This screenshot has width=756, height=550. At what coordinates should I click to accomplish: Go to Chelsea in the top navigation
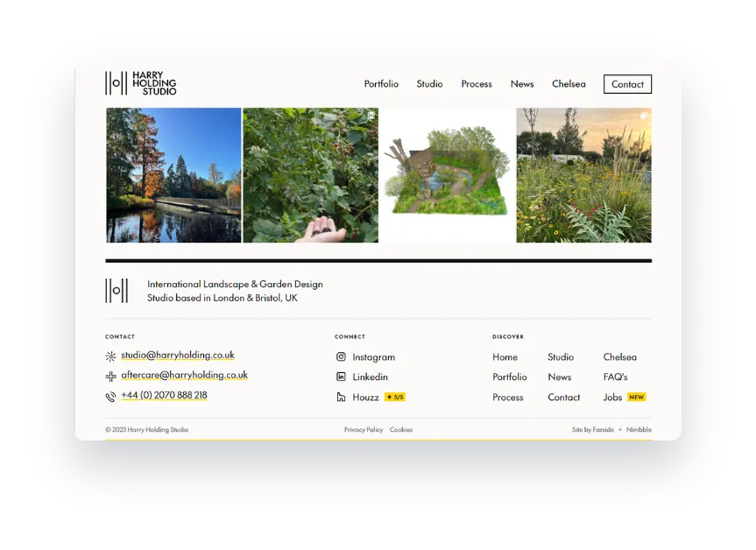[569, 84]
